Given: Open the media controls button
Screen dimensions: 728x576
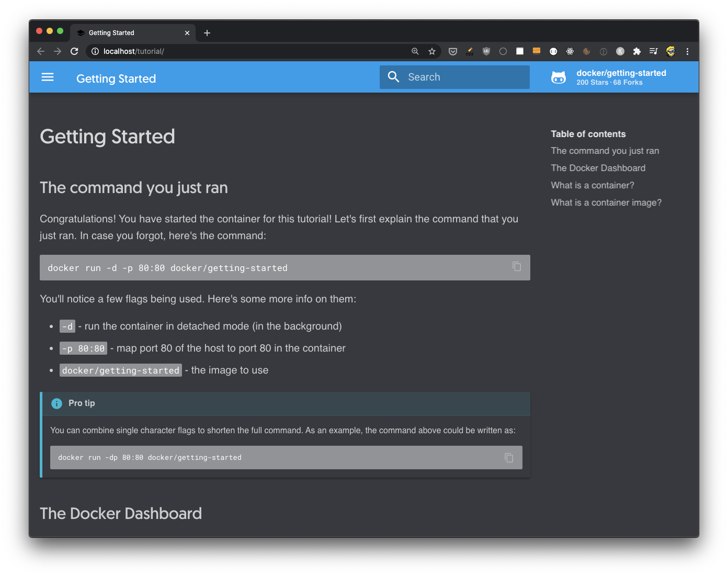Looking at the screenshot, I should click(654, 51).
